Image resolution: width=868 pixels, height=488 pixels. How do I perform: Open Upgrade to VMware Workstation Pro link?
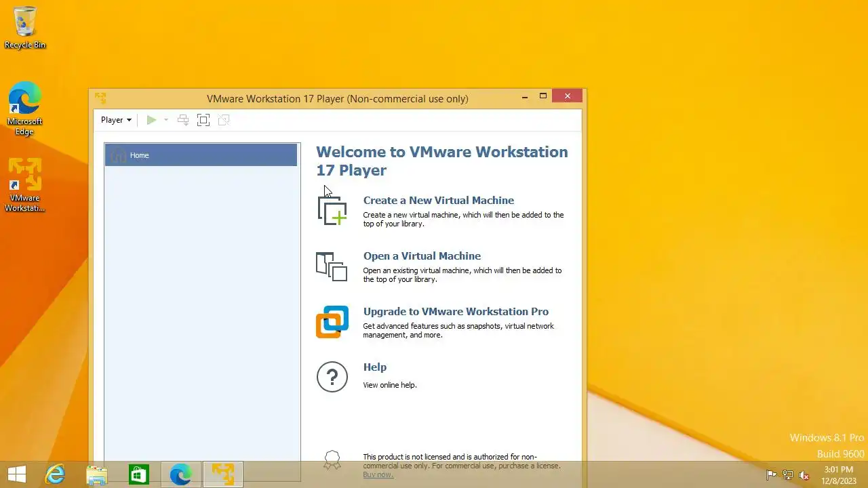tap(456, 312)
